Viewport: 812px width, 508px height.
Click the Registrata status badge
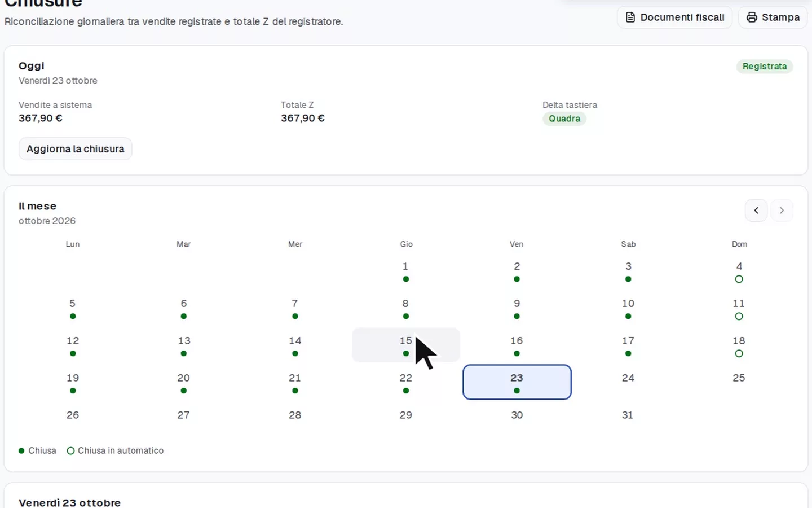[x=765, y=67]
